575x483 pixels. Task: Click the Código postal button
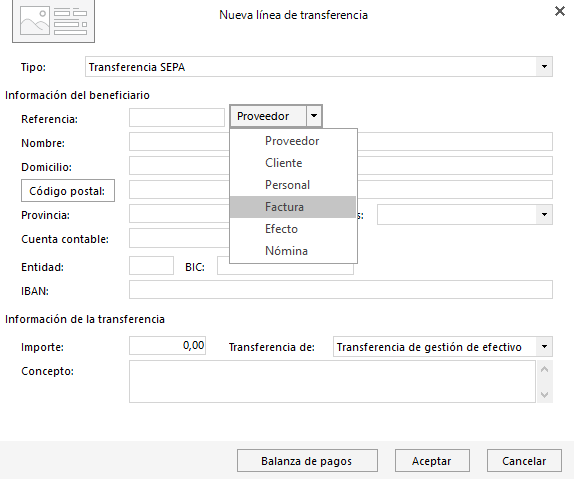tap(68, 191)
